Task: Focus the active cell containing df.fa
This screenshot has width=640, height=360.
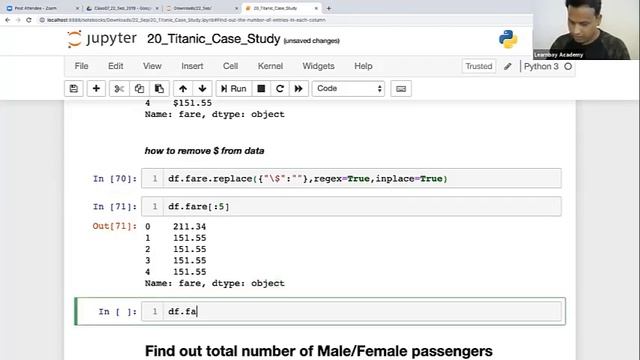Action: (x=351, y=311)
